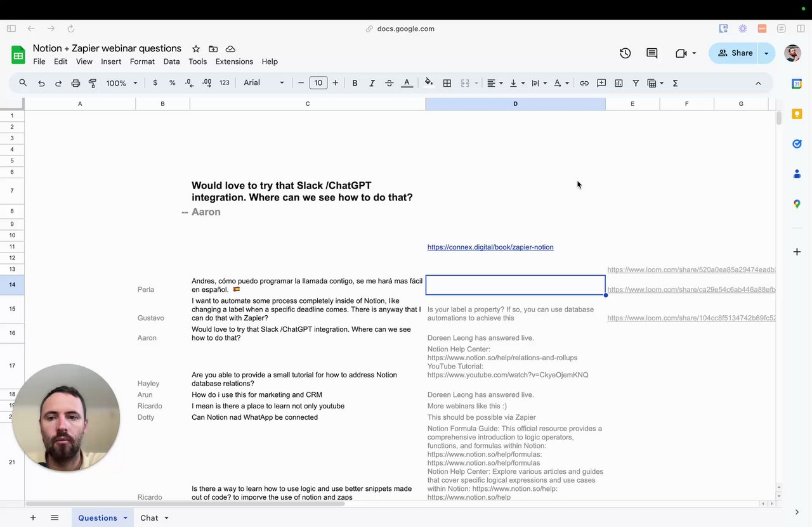Select column D header

click(x=515, y=104)
